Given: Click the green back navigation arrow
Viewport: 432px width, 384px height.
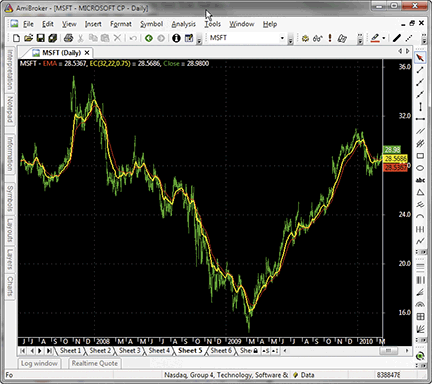Looking at the screenshot, I should tap(149, 38).
